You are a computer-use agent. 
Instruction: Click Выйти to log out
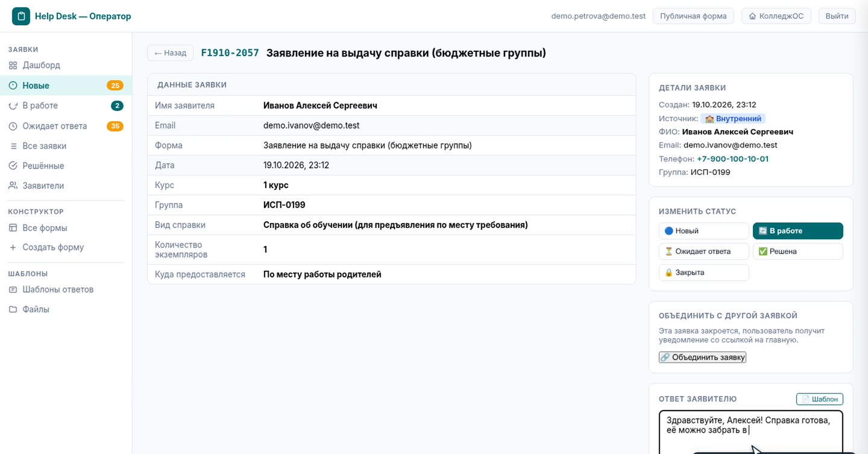[837, 16]
